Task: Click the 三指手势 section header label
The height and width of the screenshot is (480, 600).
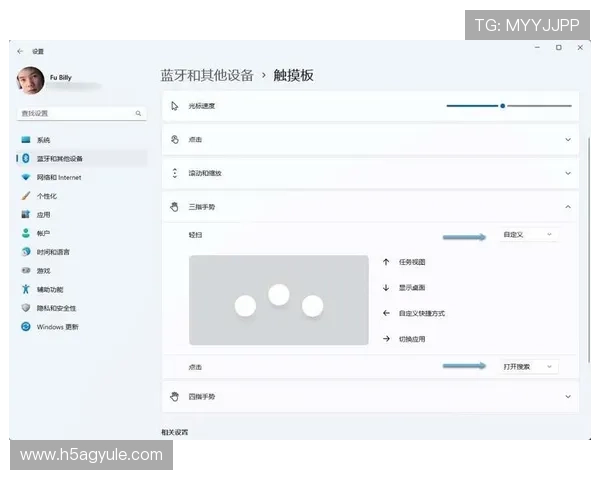Action: tap(202, 207)
